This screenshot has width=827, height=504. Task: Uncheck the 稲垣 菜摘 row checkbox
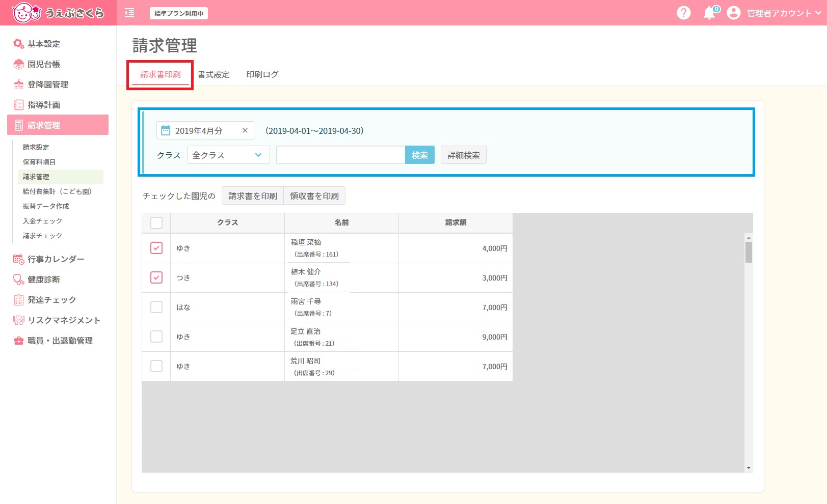156,248
